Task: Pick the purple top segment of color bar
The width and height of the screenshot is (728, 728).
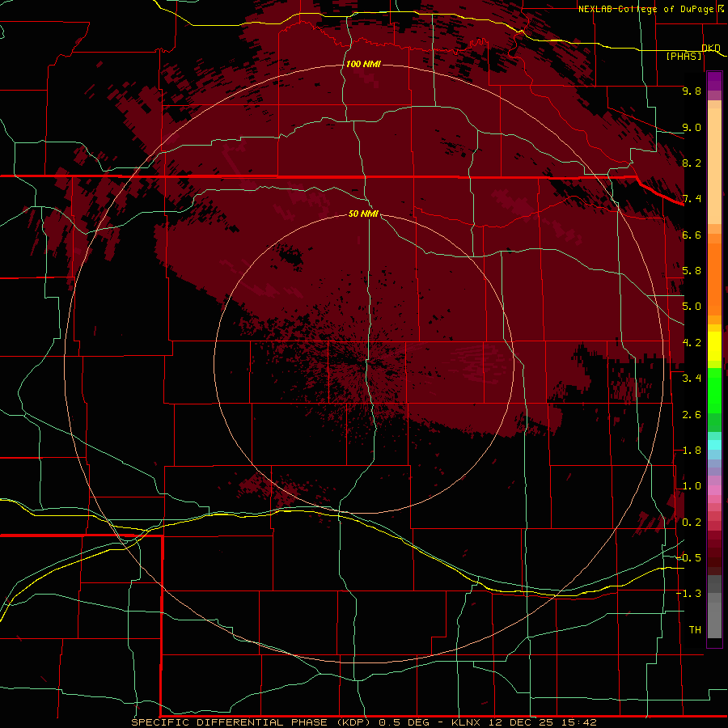Action: click(x=714, y=81)
